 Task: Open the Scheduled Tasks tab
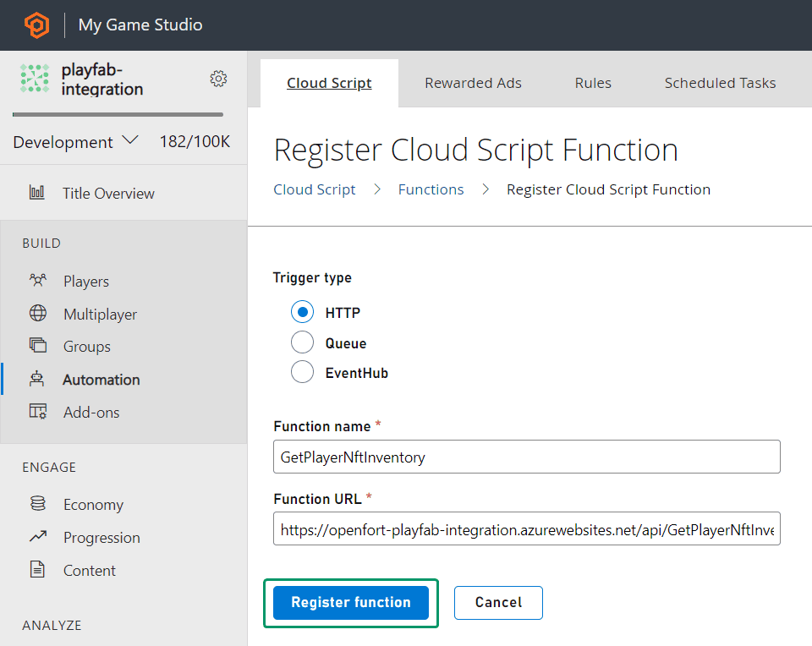coord(720,82)
